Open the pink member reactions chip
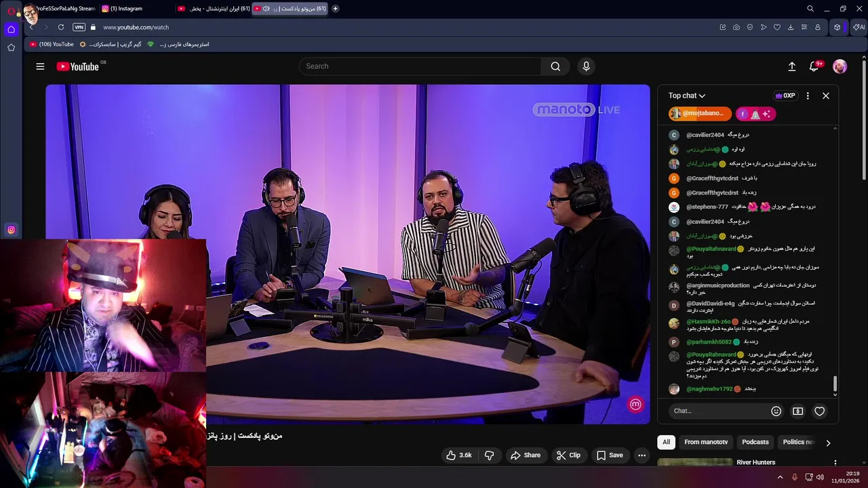Screen dimensions: 868x488 (x=755, y=114)
